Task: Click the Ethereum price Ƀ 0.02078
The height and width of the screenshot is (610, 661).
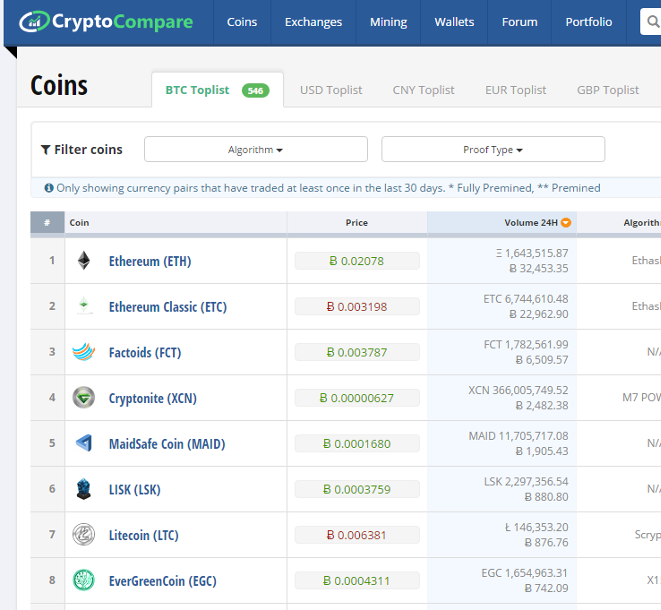Action: 357,261
